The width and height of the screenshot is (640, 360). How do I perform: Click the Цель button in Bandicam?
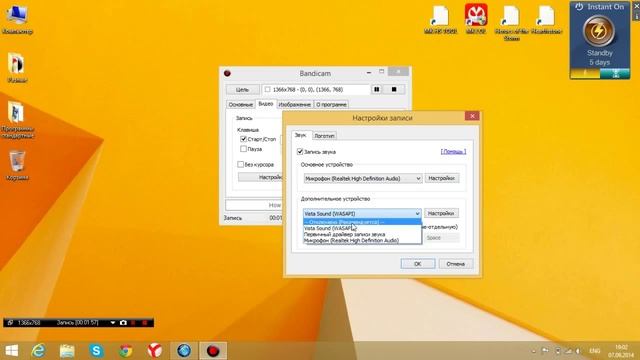click(x=242, y=89)
